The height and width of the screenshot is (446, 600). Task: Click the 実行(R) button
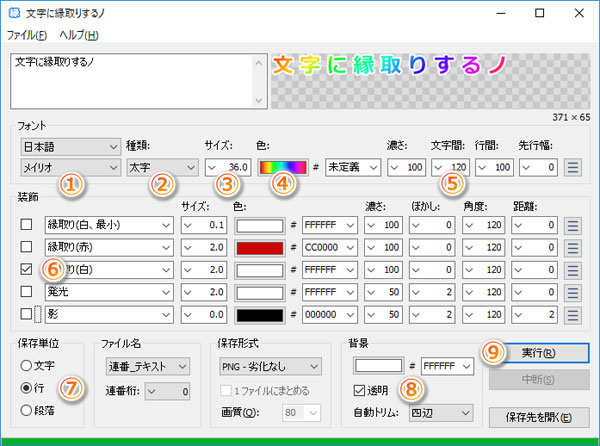538,353
